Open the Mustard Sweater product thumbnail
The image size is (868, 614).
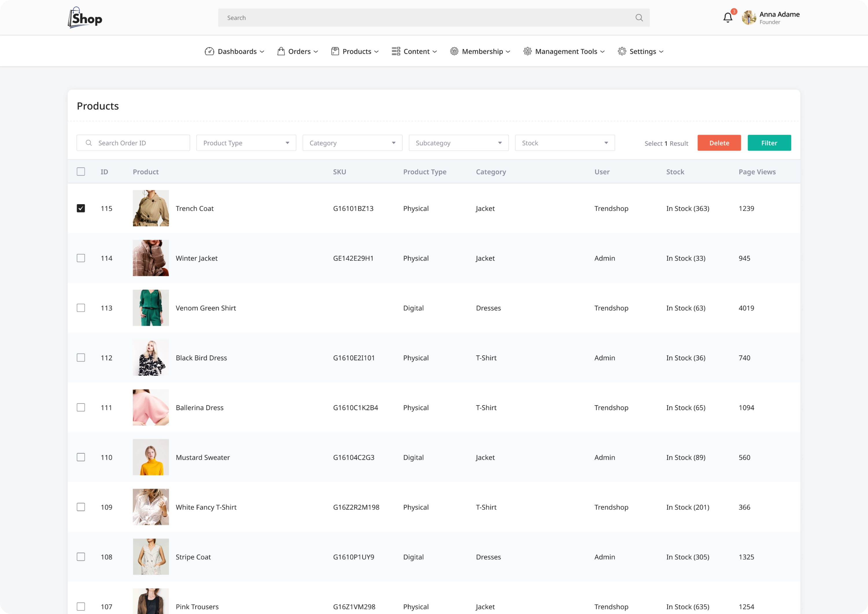[x=150, y=457]
